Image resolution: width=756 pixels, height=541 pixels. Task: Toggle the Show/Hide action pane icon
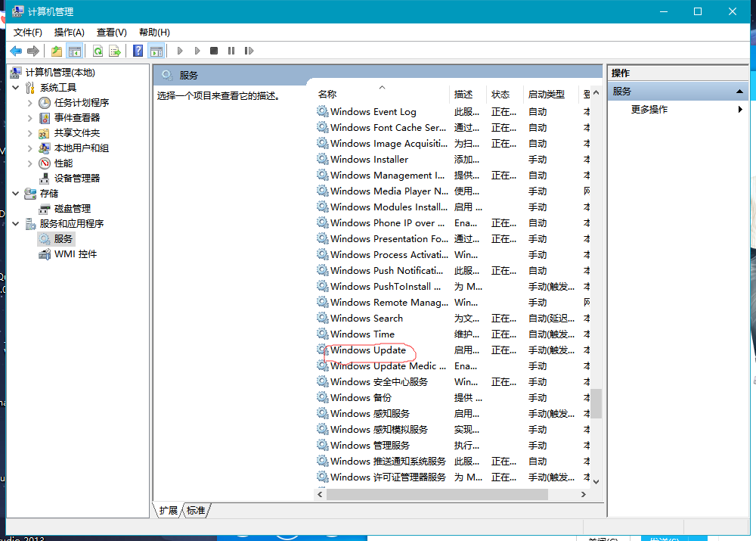coord(156,51)
